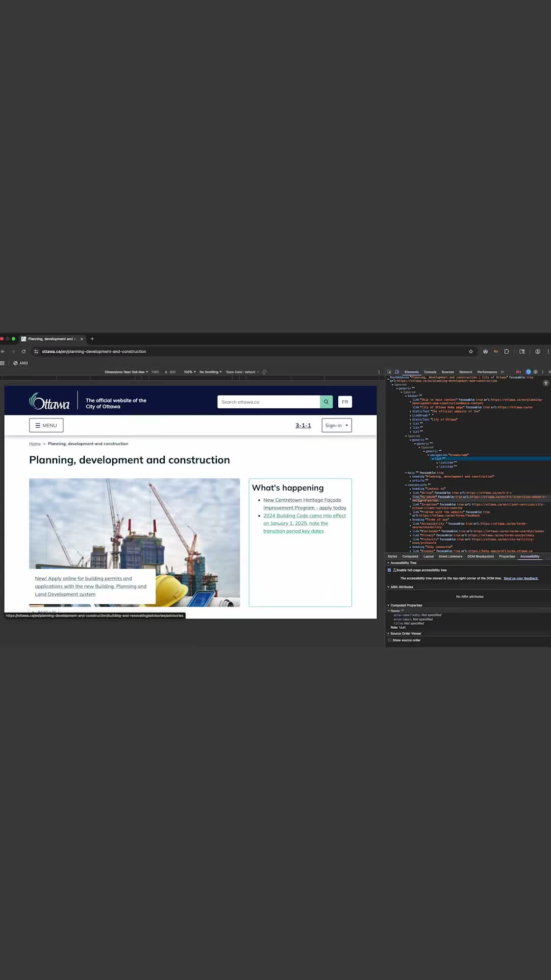
Task: Switch site language with the FR button
Action: pyautogui.click(x=345, y=402)
